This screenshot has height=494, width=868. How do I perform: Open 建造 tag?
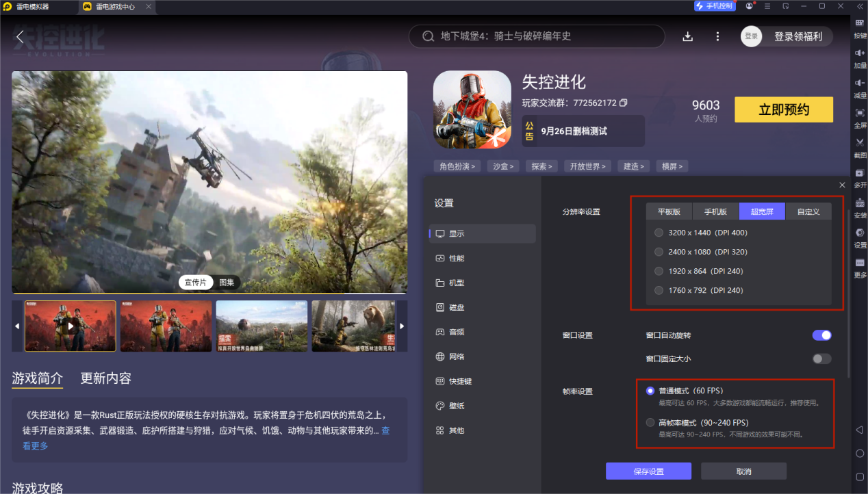(633, 166)
